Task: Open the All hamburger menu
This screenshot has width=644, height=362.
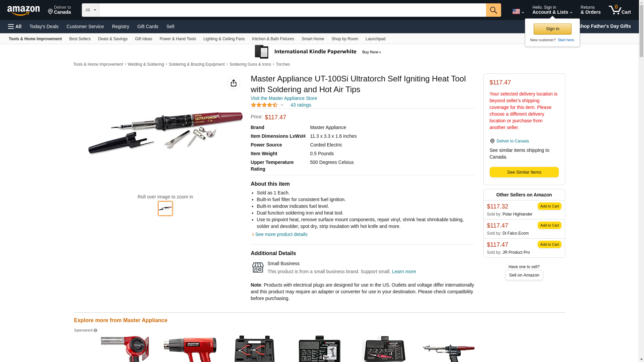Action: coord(15,26)
